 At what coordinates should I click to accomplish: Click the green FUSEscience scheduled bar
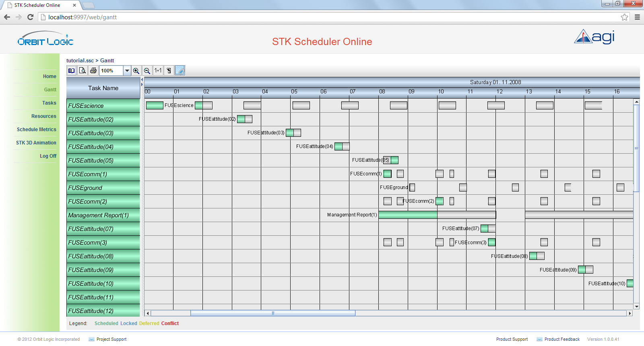155,105
